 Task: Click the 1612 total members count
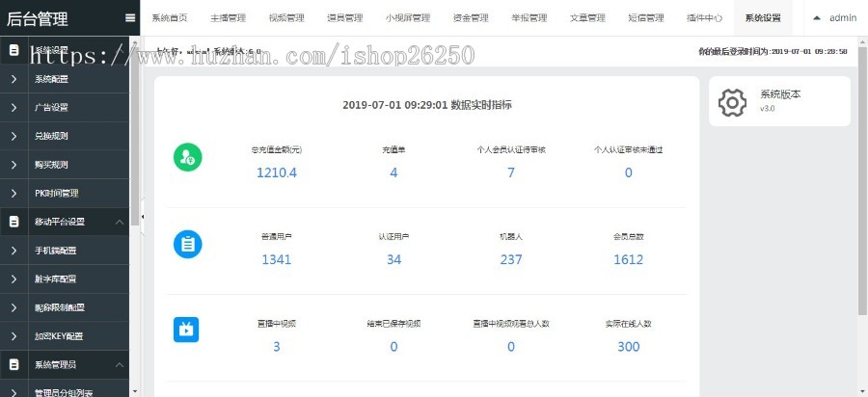pyautogui.click(x=628, y=259)
